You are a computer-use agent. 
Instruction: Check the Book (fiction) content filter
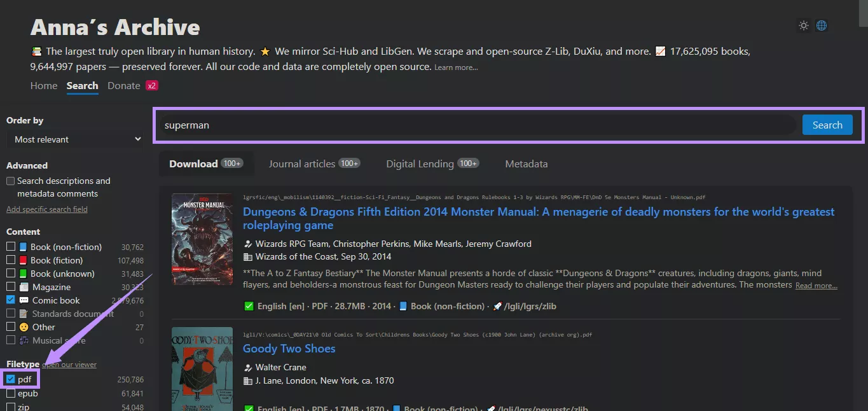tap(11, 260)
